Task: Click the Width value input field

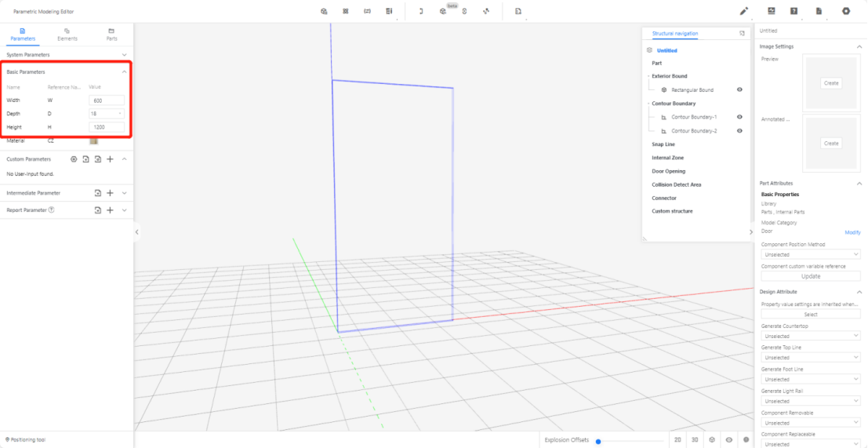Action: tap(107, 100)
